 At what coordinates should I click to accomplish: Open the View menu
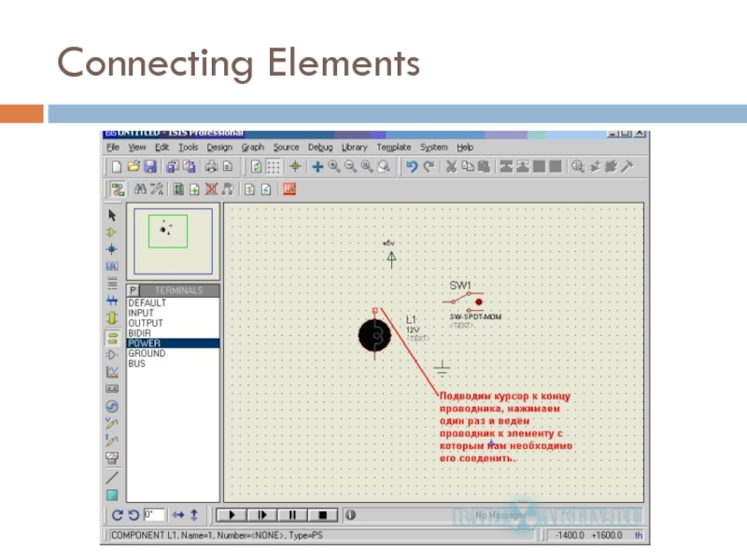pos(136,147)
